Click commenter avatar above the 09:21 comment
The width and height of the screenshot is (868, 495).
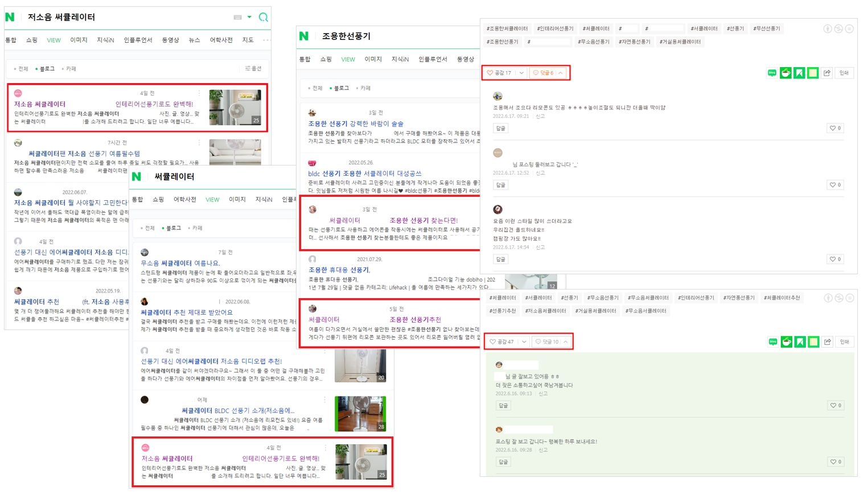click(x=497, y=96)
